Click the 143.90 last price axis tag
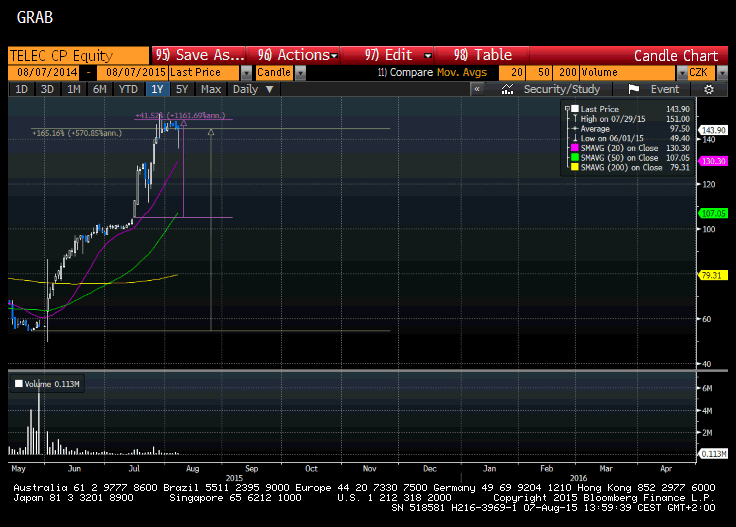The height and width of the screenshot is (527, 736). (713, 130)
